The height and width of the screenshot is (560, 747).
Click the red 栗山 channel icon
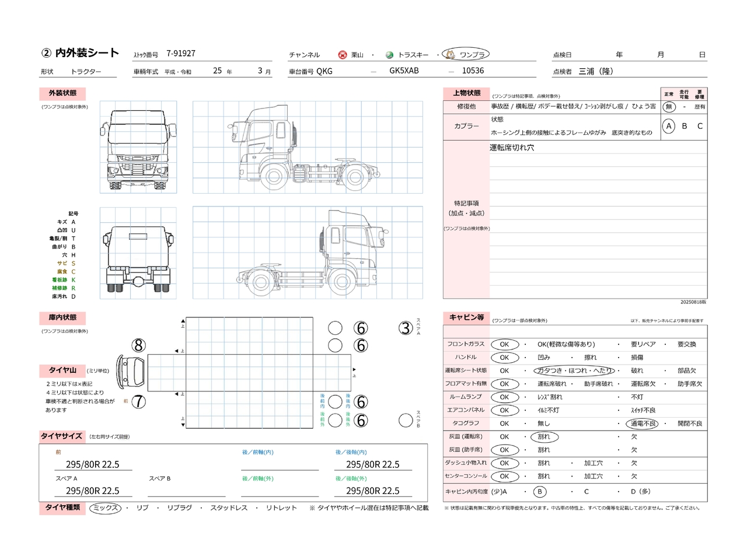pyautogui.click(x=343, y=55)
